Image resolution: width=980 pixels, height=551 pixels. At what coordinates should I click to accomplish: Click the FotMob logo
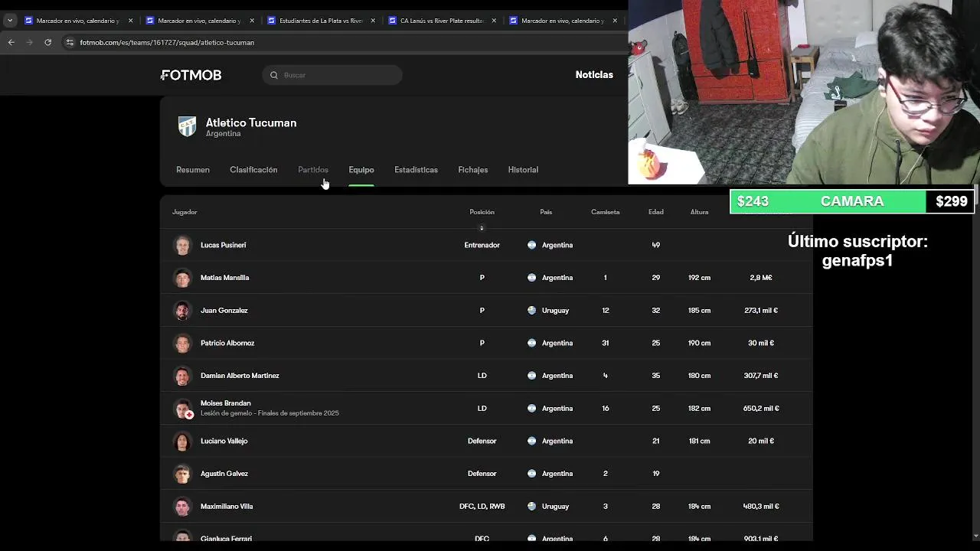pos(191,75)
